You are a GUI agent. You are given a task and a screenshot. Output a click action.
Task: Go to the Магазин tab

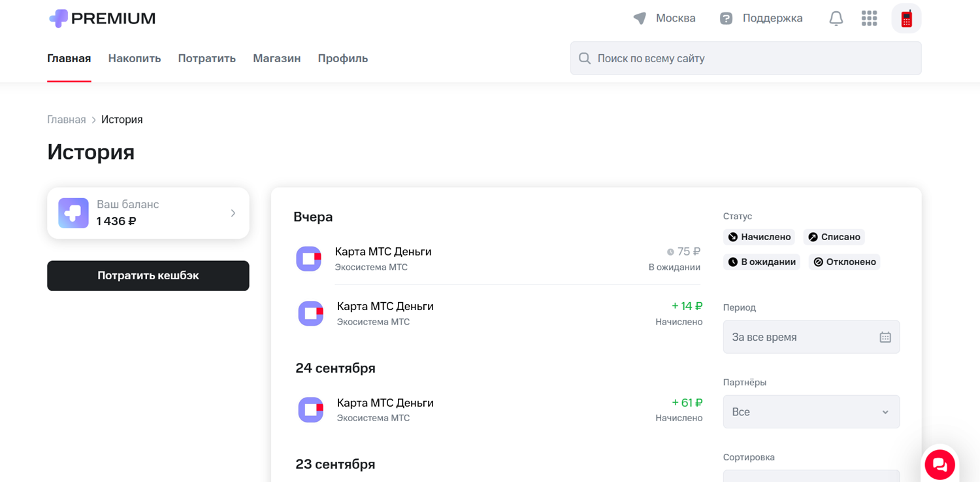click(x=276, y=58)
